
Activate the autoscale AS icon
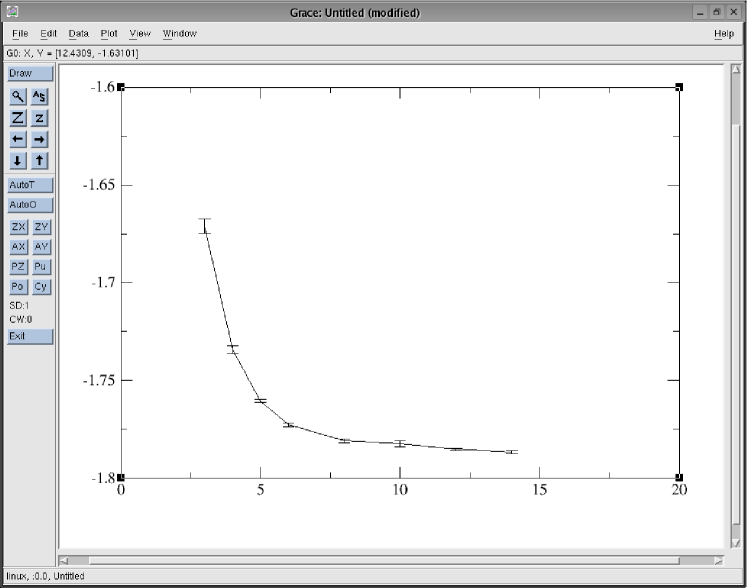click(40, 97)
